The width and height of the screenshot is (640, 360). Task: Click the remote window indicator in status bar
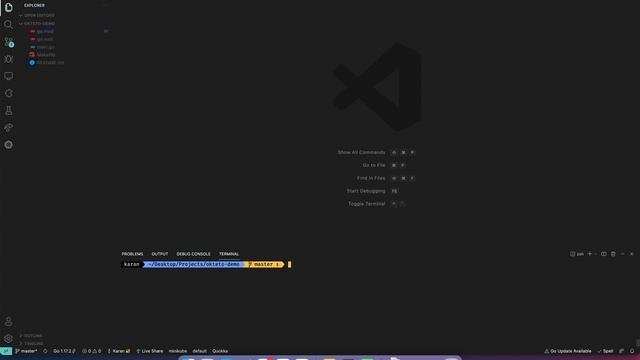point(6,351)
